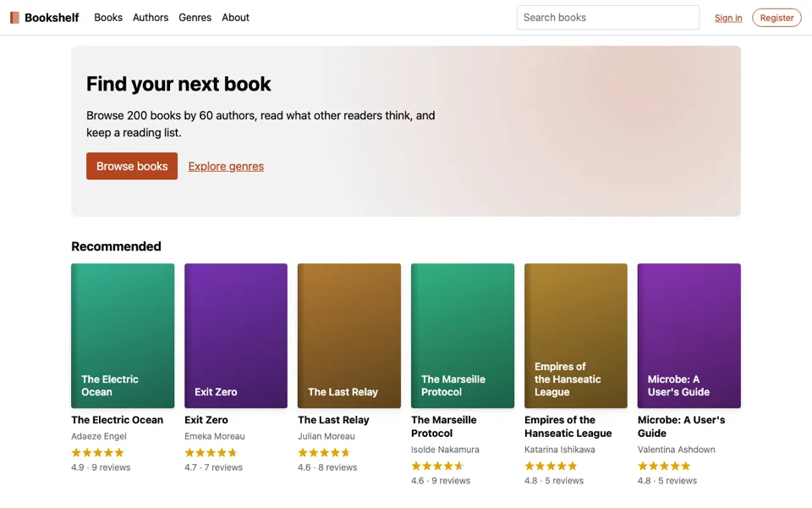Click the star rating for Exit Zero
Screen dimensions: 812x508
211,452
